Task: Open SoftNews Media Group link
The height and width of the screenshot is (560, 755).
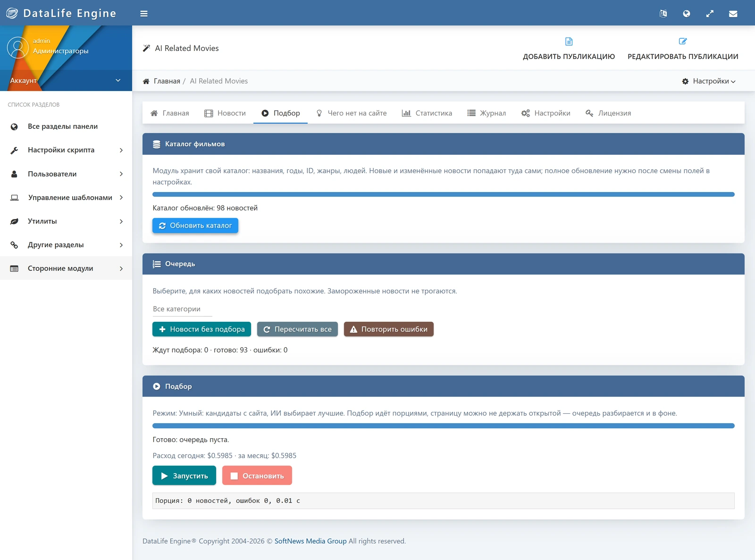Action: [x=310, y=541]
